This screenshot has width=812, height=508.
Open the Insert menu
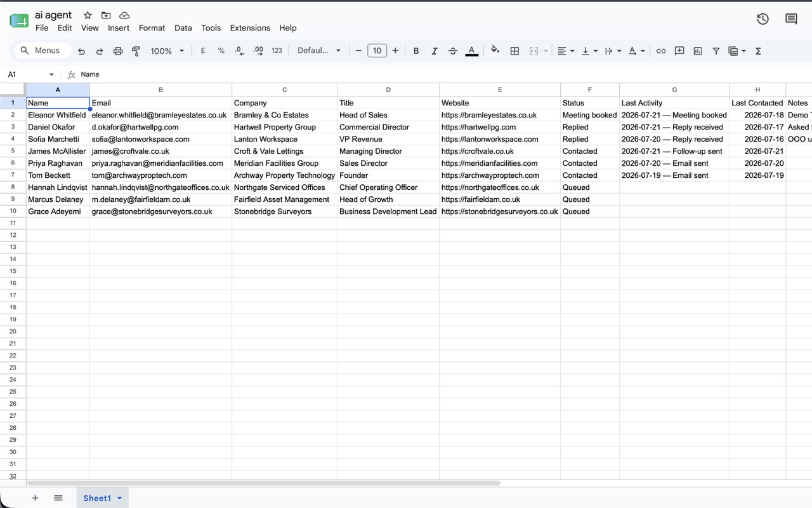pyautogui.click(x=119, y=28)
